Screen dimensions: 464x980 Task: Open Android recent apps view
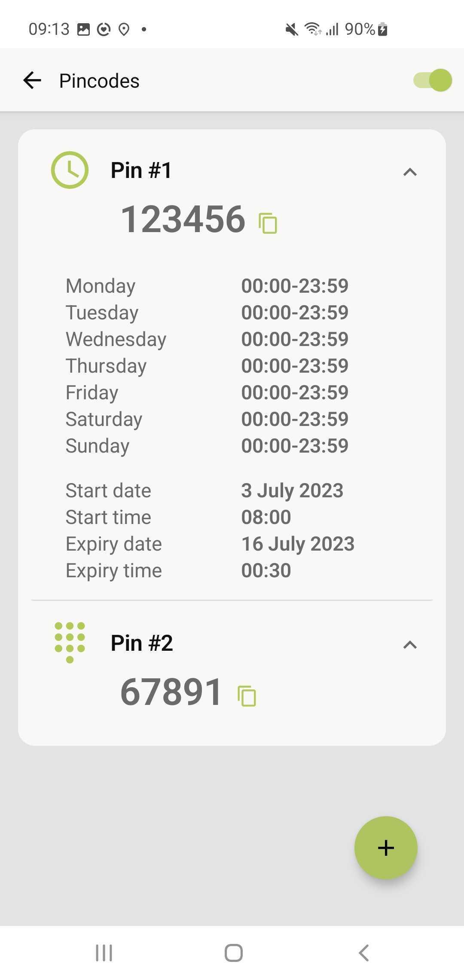pyautogui.click(x=104, y=953)
